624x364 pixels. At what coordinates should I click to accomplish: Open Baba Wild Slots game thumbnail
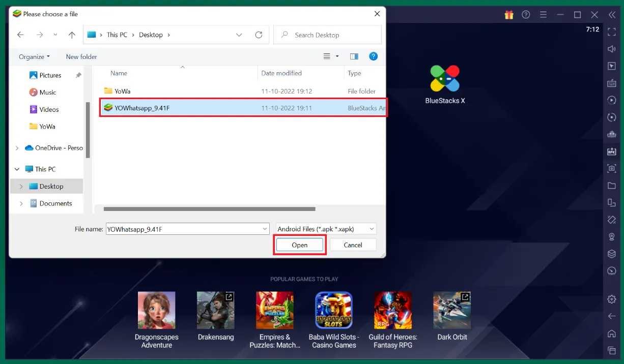coord(334,310)
